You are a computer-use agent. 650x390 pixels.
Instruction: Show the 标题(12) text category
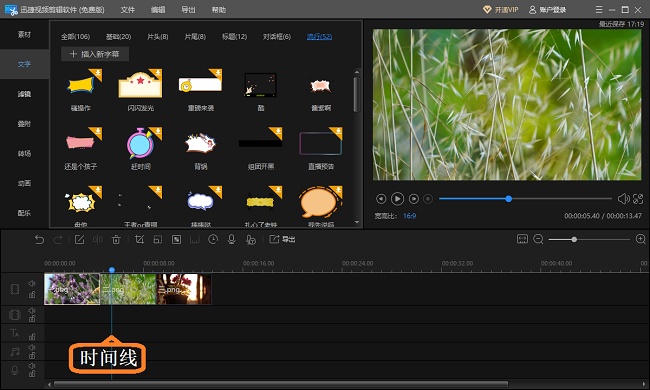tap(235, 37)
